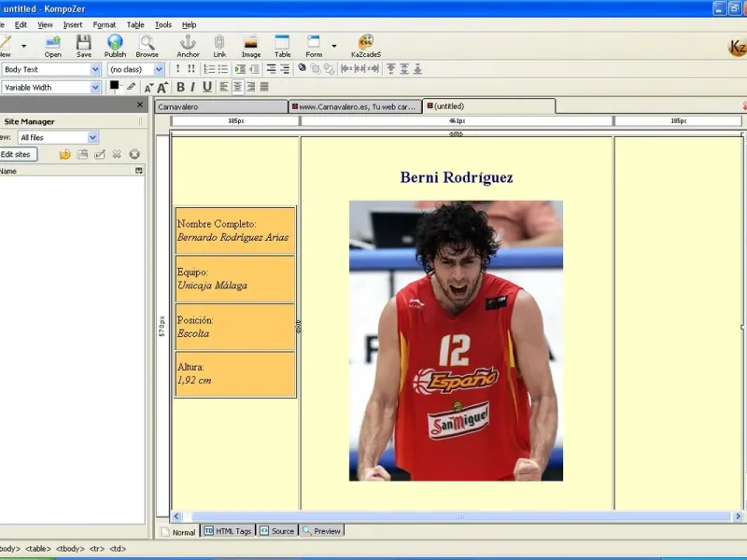747x560 pixels.
Task: Click the refresh icon in Site Manager
Action: tap(64, 154)
